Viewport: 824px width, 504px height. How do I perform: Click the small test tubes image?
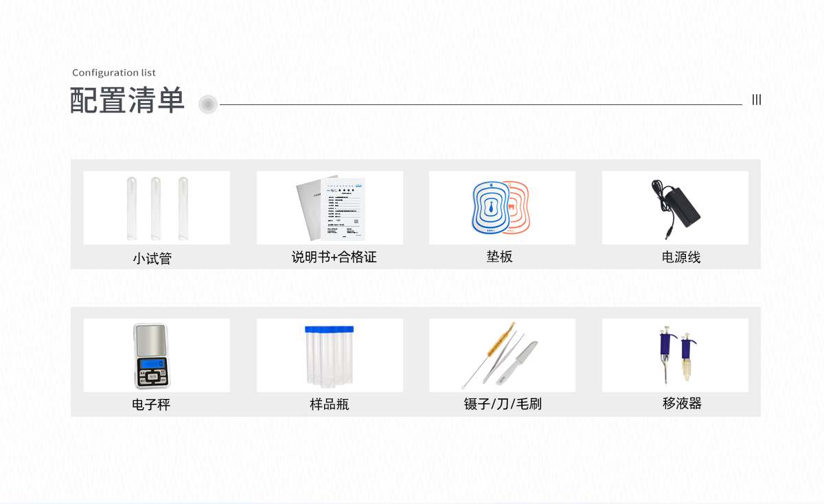(157, 207)
